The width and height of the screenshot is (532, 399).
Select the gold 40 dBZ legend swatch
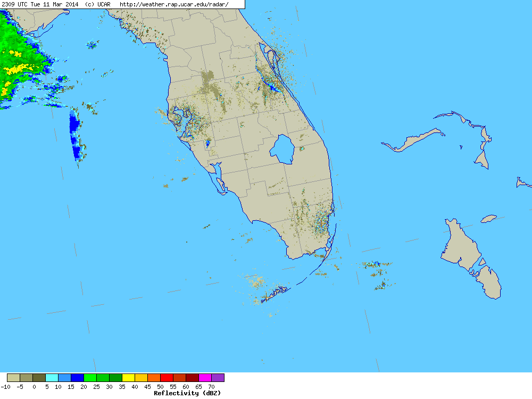[142, 378]
